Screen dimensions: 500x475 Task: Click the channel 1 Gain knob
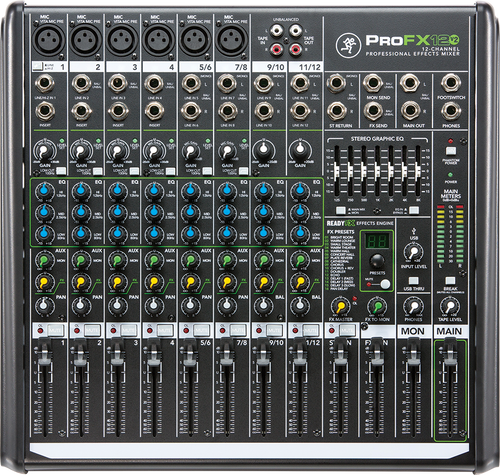point(45,151)
